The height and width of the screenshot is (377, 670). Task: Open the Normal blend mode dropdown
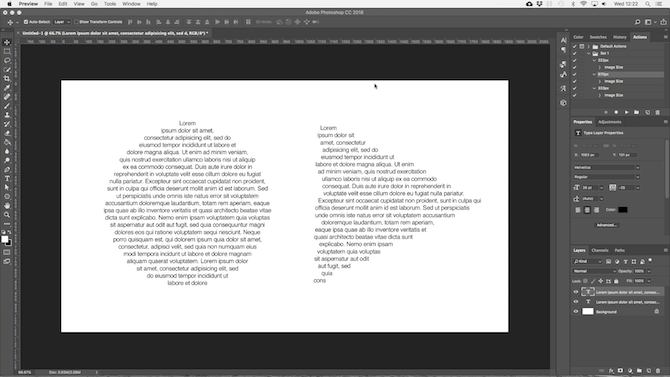coord(594,271)
